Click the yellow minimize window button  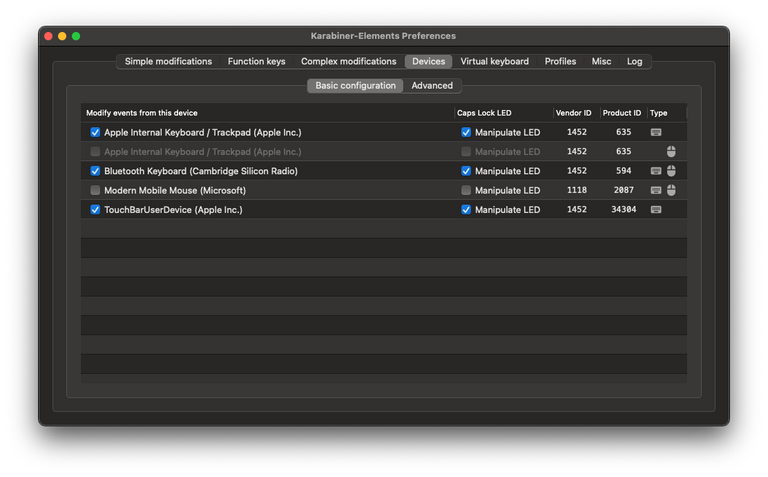62,36
